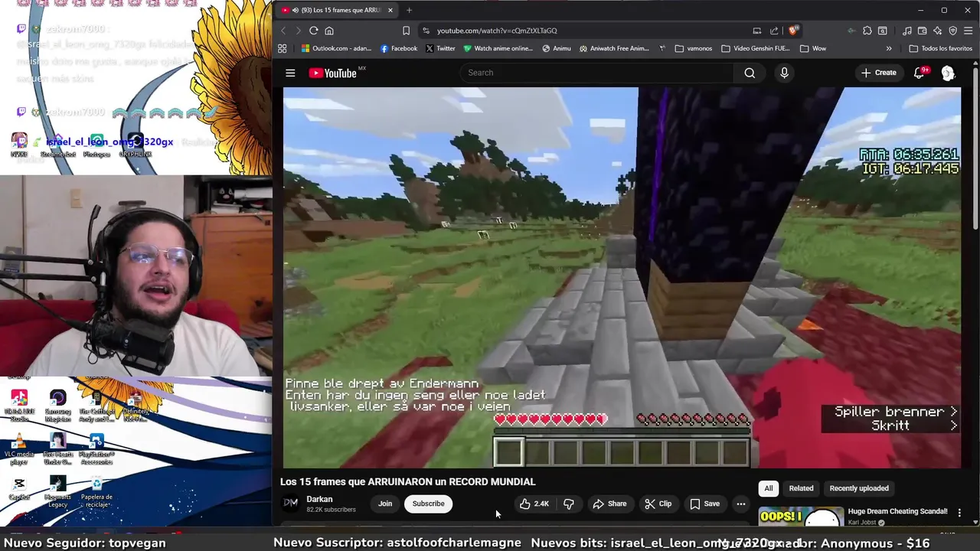
Task: Expand the vamonos bookmark folder
Action: [694, 48]
